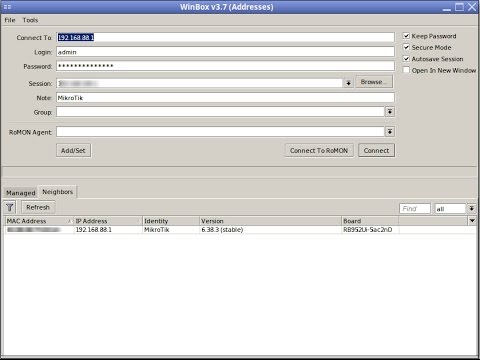The width and height of the screenshot is (480, 360).
Task: Maximize the WinBox window
Action: click(x=459, y=7)
